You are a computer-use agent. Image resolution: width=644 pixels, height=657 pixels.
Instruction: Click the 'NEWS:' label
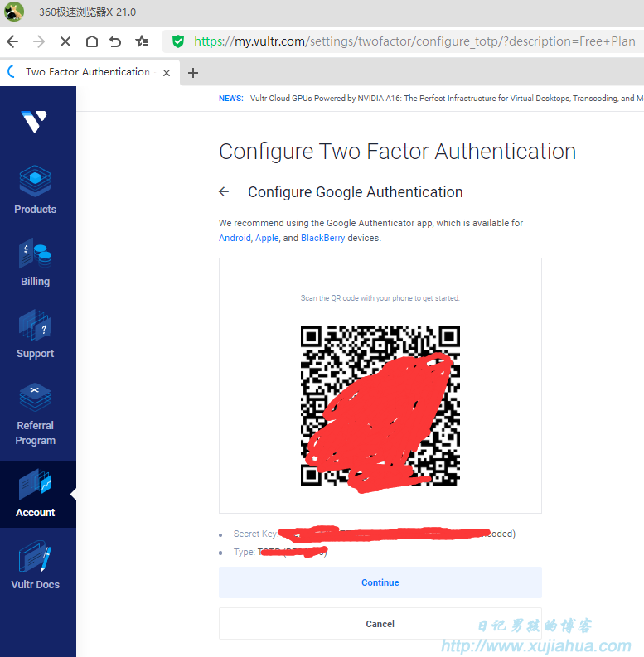231,99
